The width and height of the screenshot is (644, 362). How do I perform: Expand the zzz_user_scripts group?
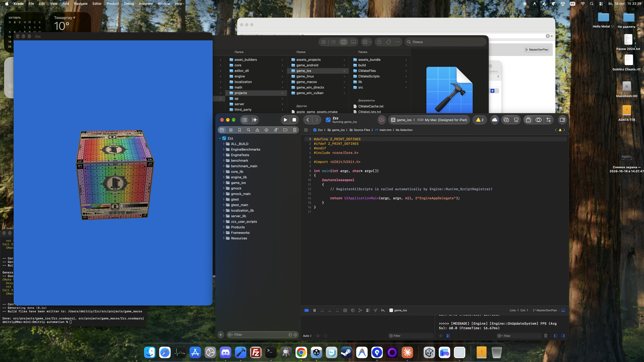224,221
